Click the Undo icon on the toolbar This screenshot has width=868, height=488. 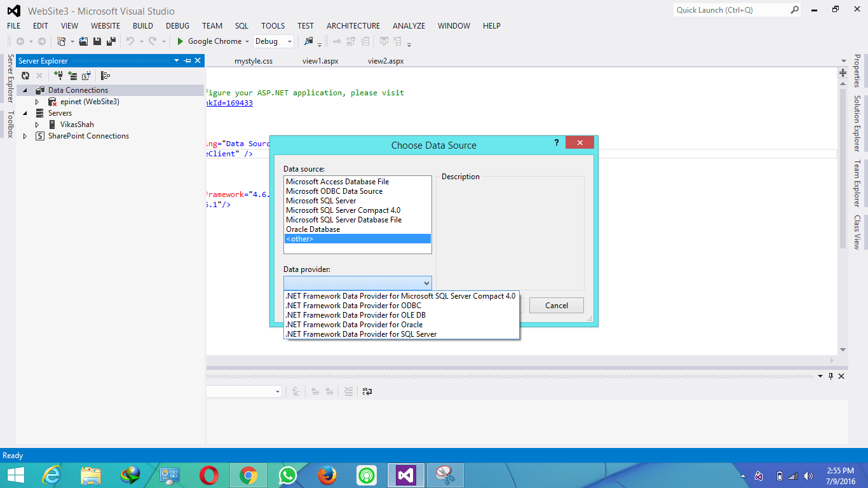(x=130, y=41)
